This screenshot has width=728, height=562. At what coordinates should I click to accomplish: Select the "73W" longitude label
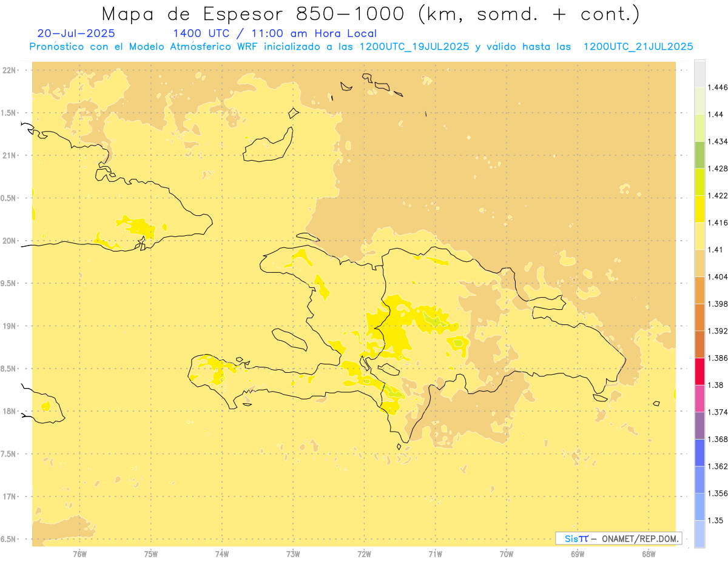[293, 554]
